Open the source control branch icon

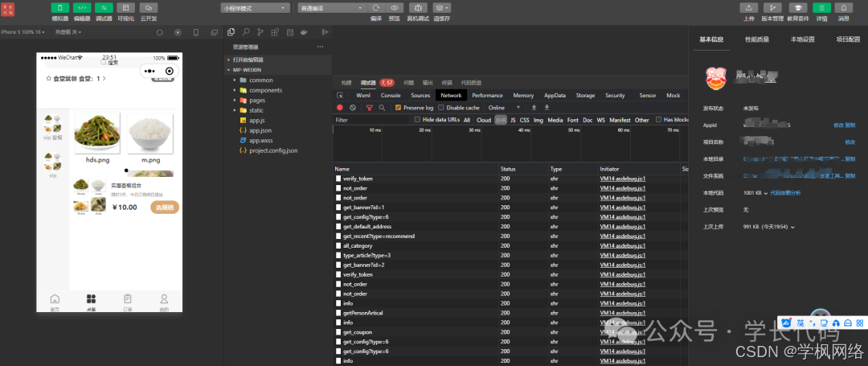pos(260,32)
